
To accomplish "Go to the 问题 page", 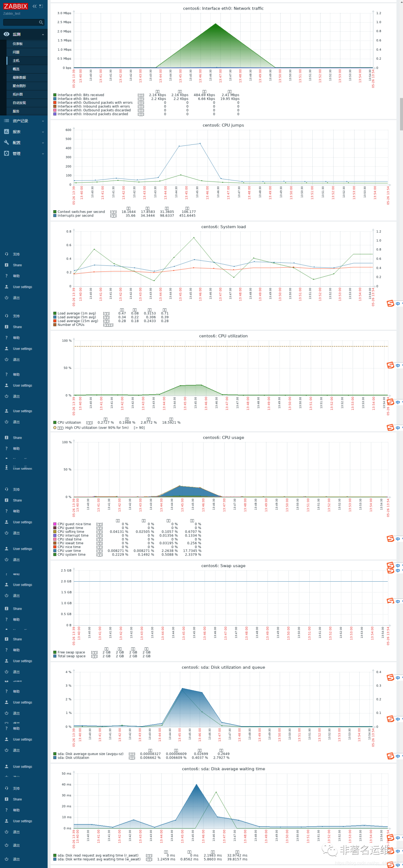I will (x=27, y=52).
